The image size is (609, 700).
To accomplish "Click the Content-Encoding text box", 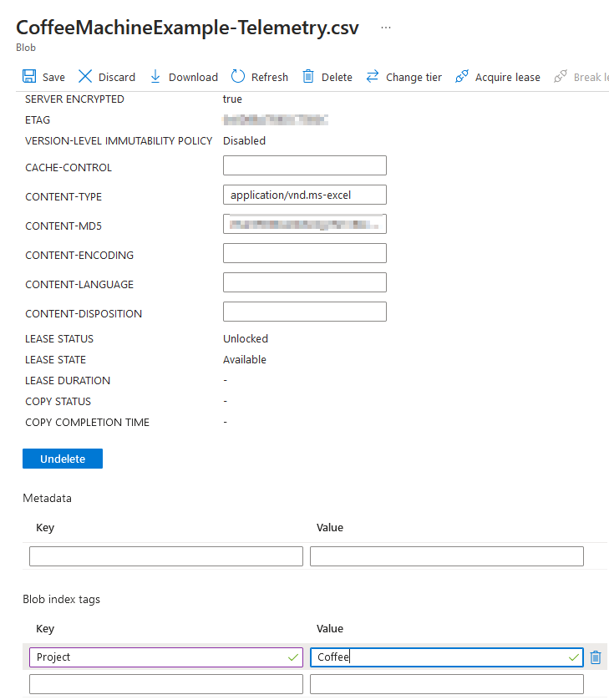I will point(304,253).
